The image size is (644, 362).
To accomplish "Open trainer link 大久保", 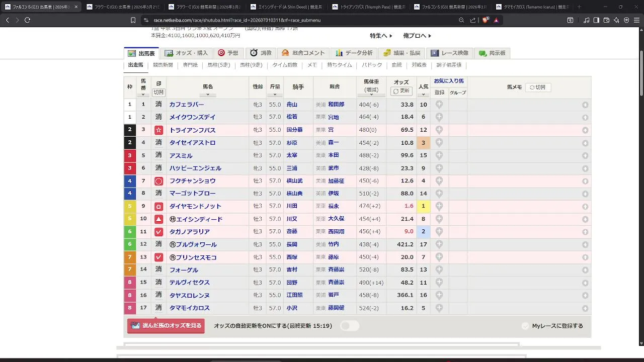I will tap(336, 219).
